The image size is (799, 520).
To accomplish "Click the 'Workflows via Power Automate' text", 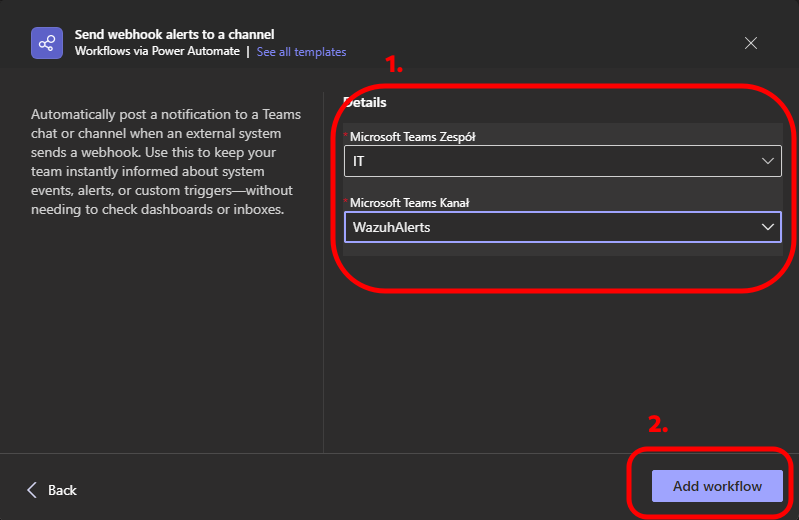I will 157,51.
